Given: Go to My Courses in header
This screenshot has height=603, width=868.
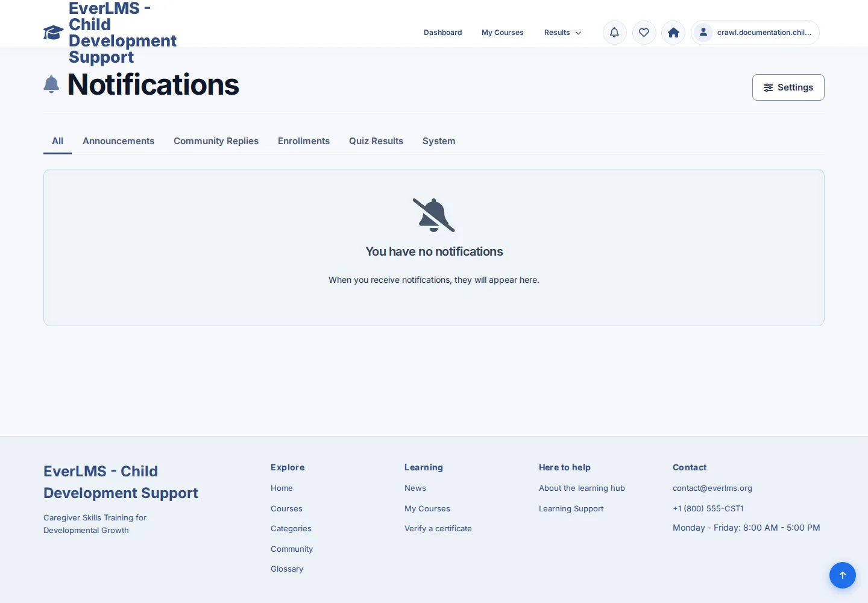Looking at the screenshot, I should click(503, 33).
